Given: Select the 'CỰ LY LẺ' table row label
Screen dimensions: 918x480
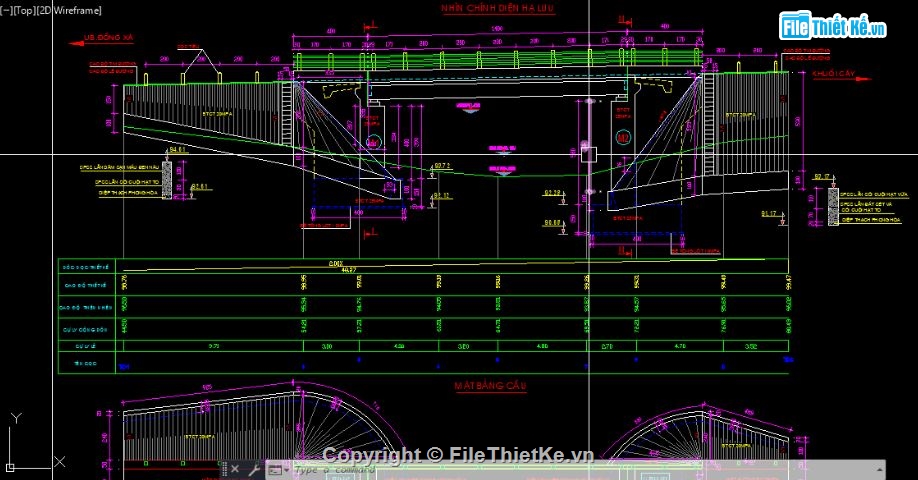Looking at the screenshot, I should pos(85,347).
